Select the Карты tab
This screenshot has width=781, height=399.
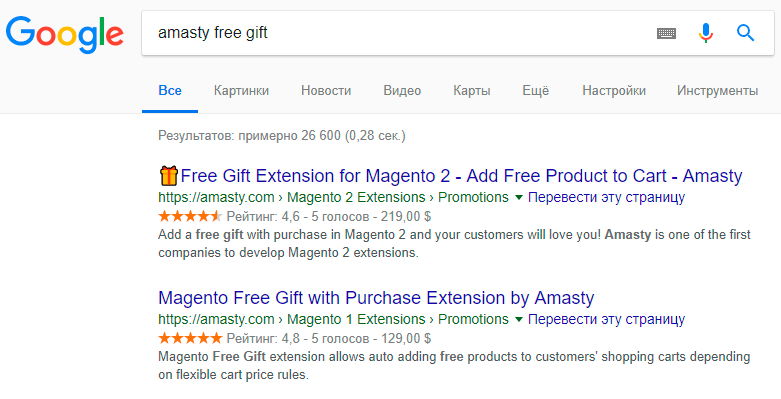coord(472,91)
